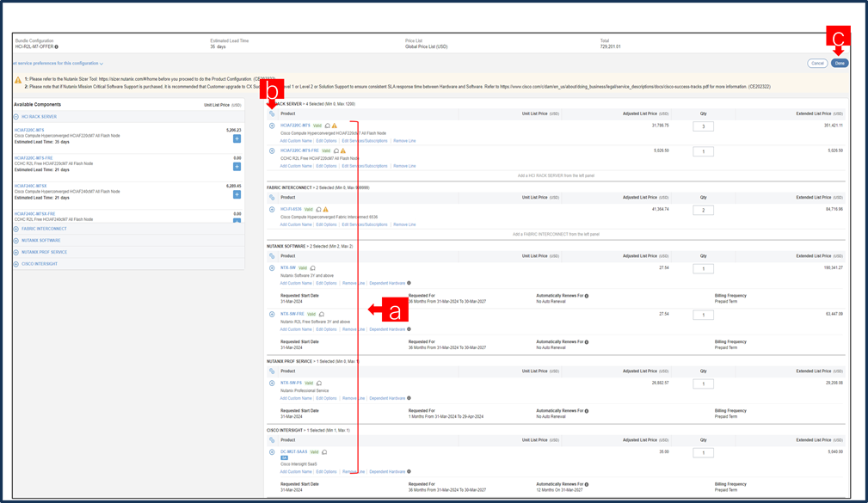The image size is (868, 503).
Task: Click Qty field of DC-MGT-SAAS
Action: [x=703, y=452]
